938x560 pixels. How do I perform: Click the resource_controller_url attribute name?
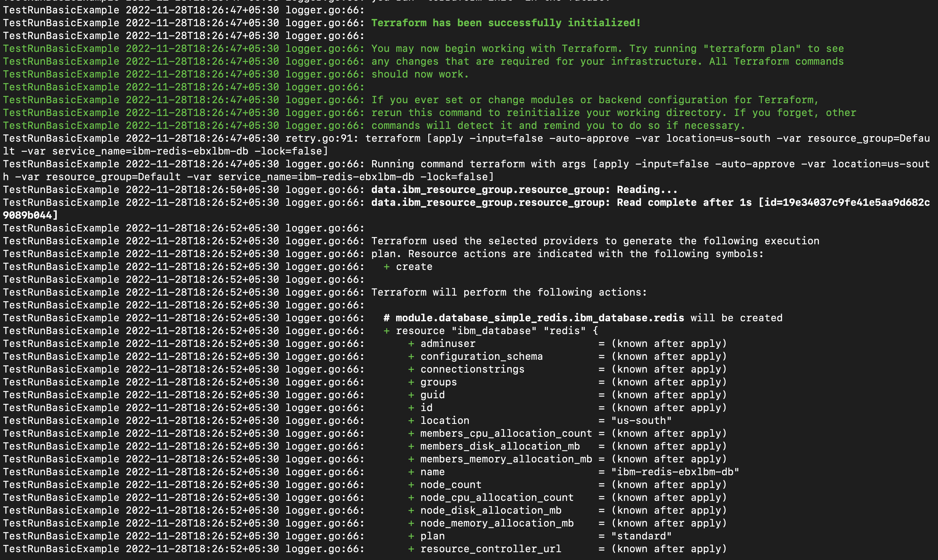pos(490,549)
